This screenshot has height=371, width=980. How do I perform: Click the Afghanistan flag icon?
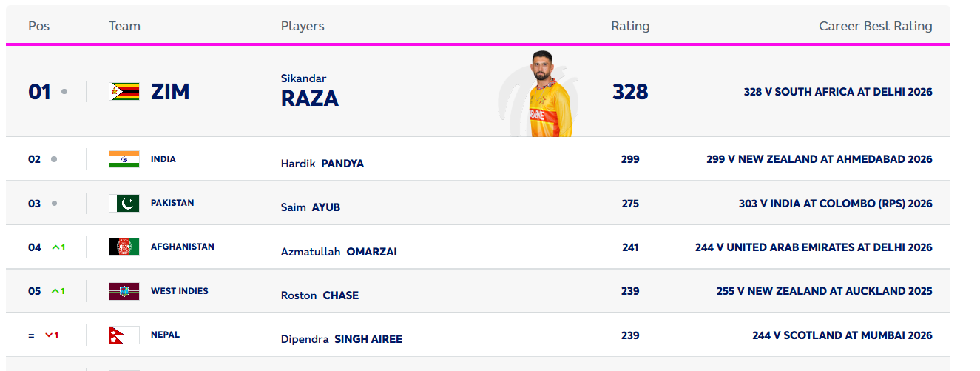(x=124, y=247)
